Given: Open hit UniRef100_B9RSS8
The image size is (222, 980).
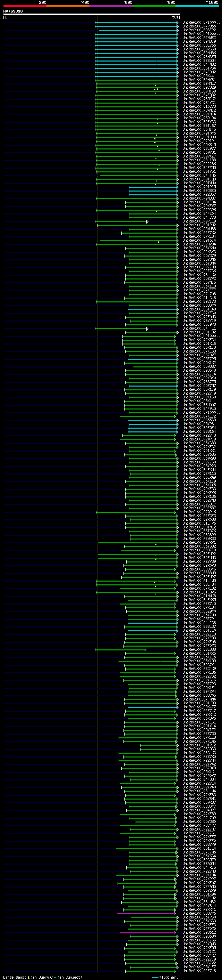Looking at the screenshot, I should click(199, 49).
